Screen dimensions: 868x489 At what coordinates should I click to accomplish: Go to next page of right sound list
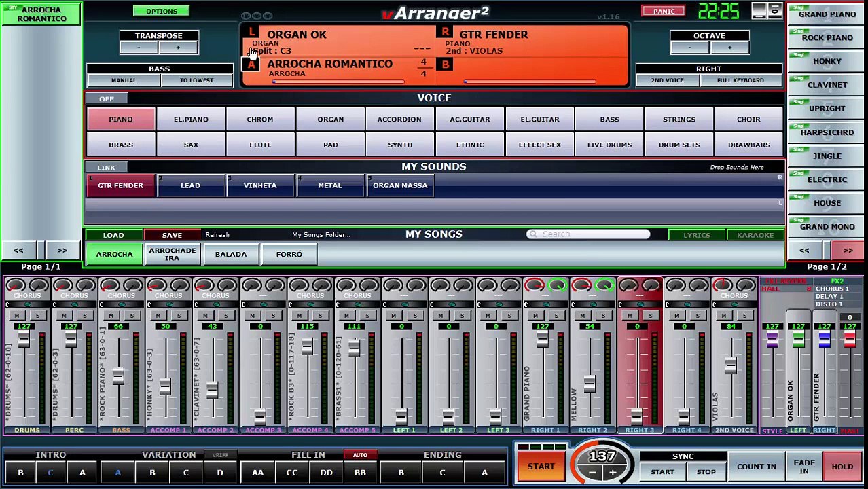(848, 251)
